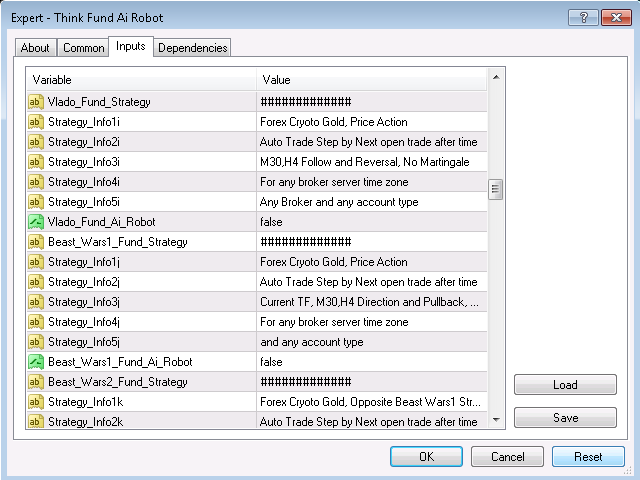Open the Dependencies tab
This screenshot has height=480, width=640.
pyautogui.click(x=193, y=48)
